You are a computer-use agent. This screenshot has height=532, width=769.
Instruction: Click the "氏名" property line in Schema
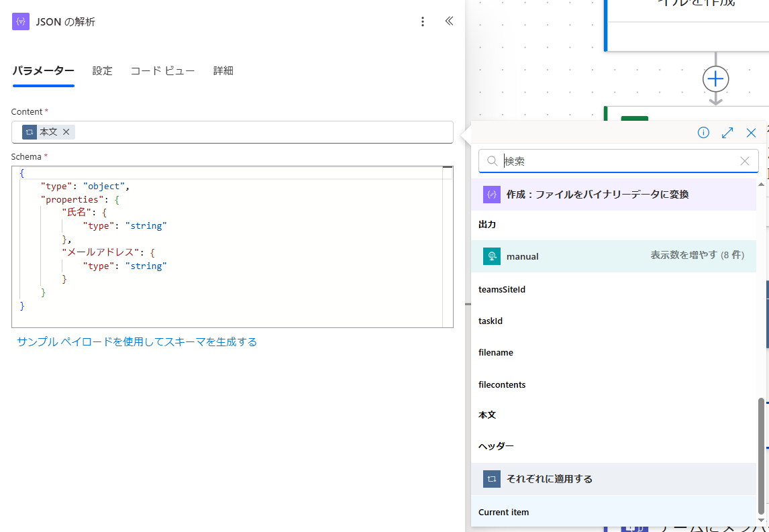click(83, 213)
